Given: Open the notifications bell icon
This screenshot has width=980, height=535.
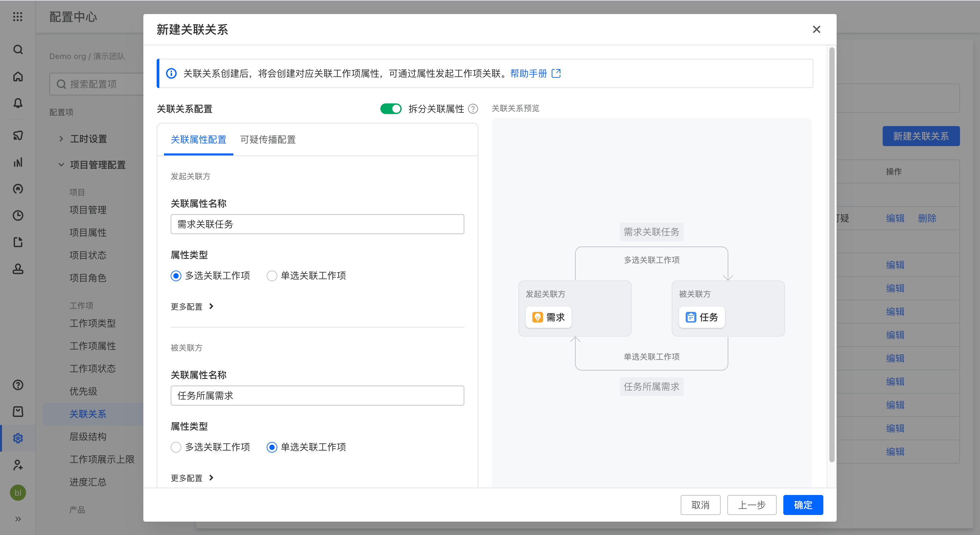Looking at the screenshot, I should (17, 103).
